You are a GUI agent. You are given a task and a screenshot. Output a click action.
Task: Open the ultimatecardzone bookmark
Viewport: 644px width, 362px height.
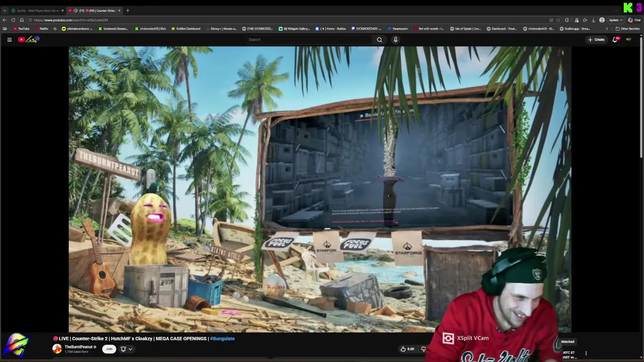pyautogui.click(x=77, y=29)
